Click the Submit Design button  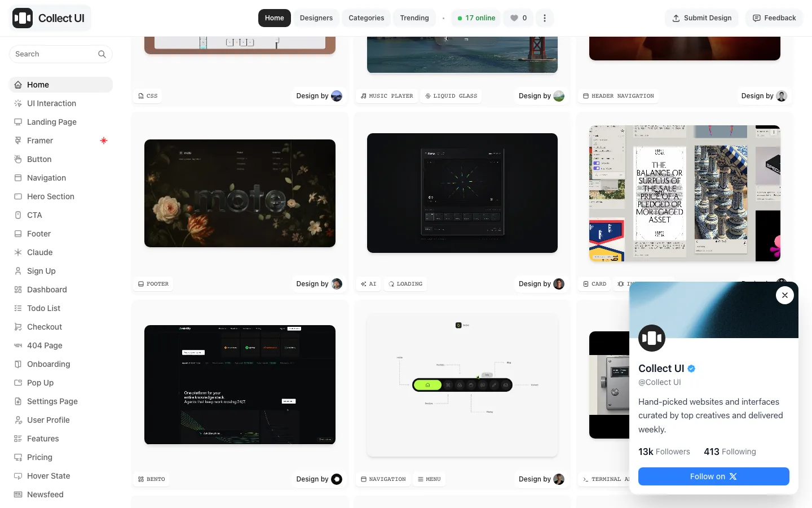tap(702, 18)
